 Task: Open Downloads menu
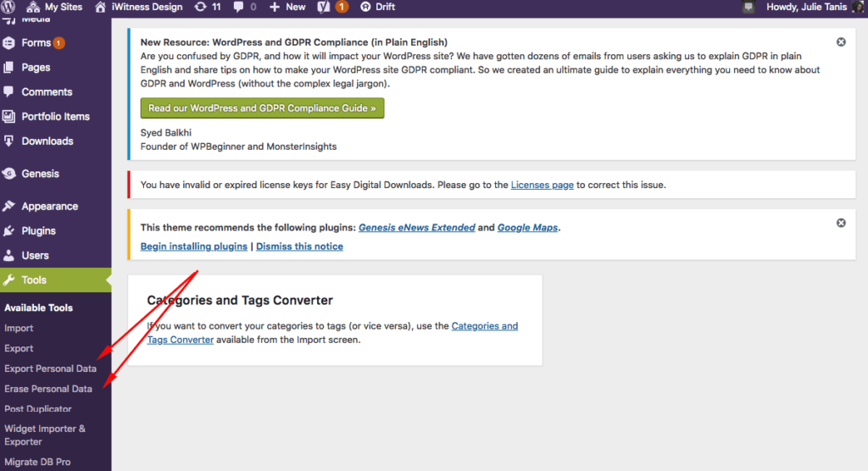(47, 141)
